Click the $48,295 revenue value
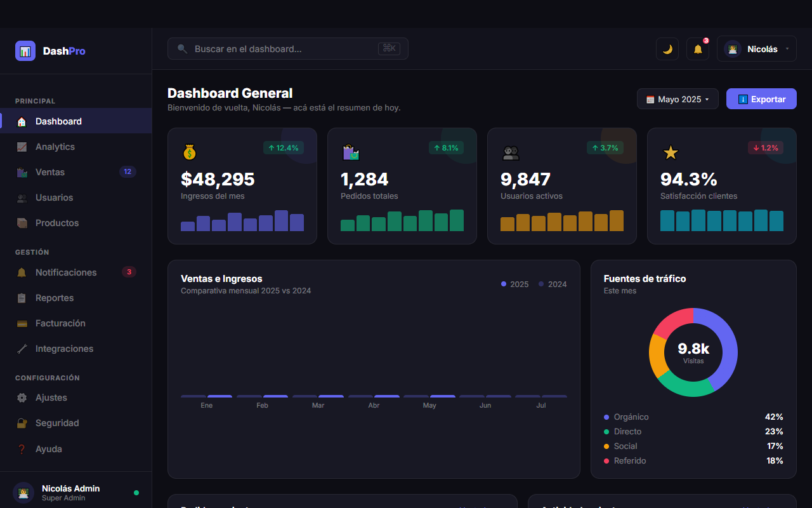 click(x=218, y=179)
